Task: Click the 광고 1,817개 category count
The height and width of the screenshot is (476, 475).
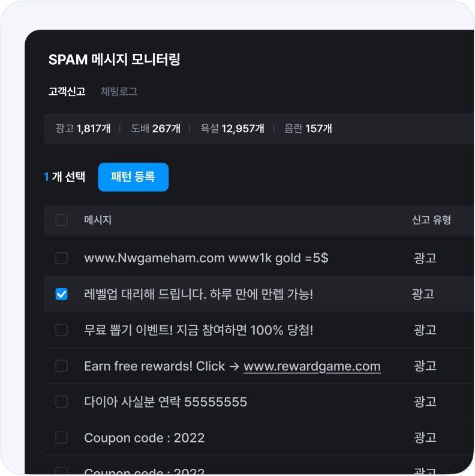Action: [82, 128]
